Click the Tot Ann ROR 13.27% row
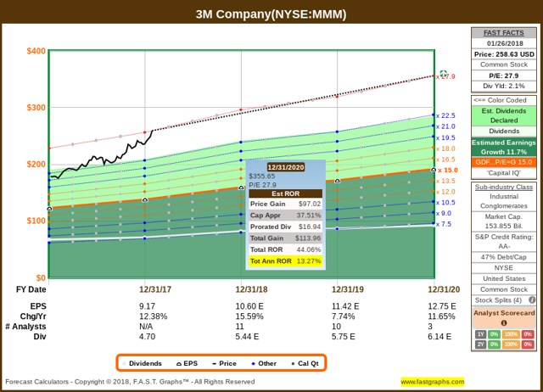The width and height of the screenshot is (543, 392). point(285,261)
